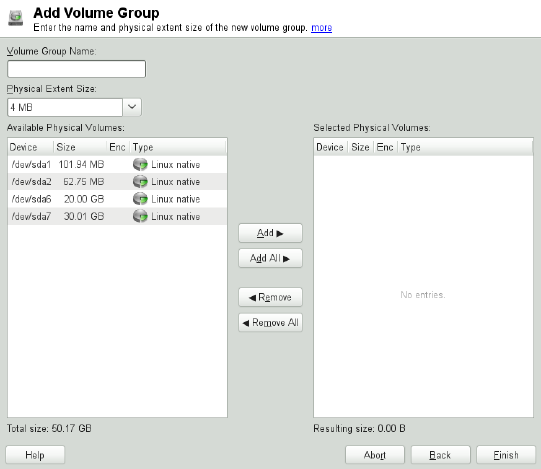The width and height of the screenshot is (541, 469).
Task: Open Help for this dialog
Action: click(35, 455)
